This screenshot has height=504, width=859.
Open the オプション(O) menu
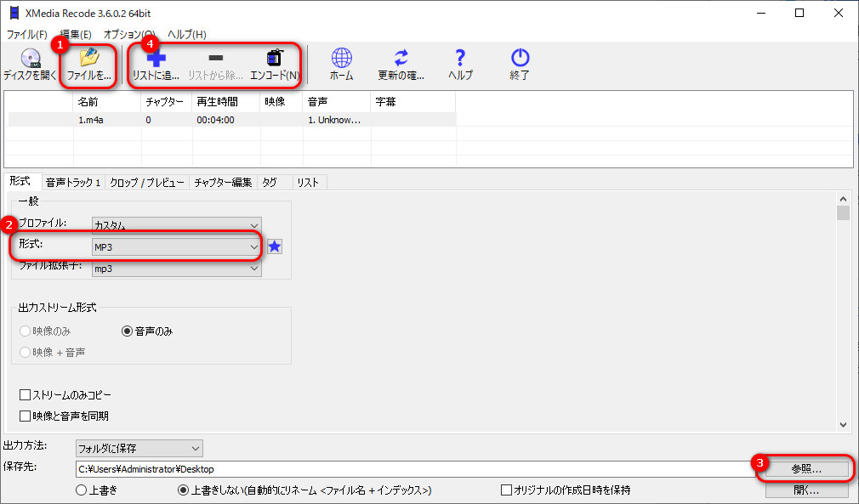tap(129, 35)
